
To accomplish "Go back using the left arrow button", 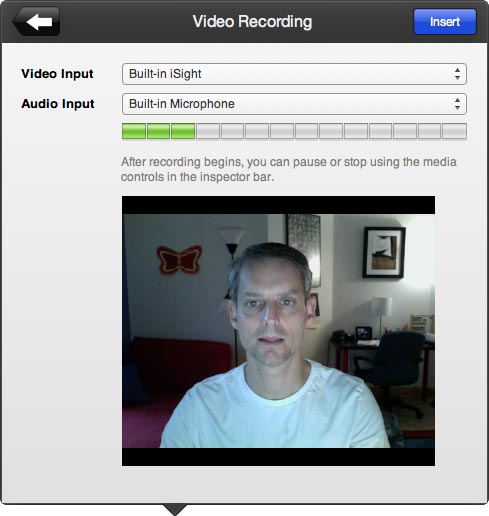I will pos(37,22).
